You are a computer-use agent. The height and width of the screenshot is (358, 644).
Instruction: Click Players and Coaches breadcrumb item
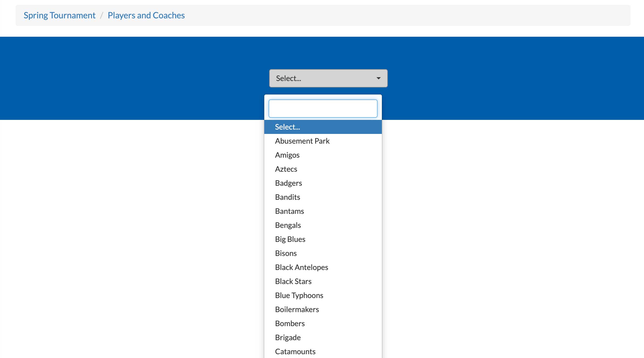point(146,15)
